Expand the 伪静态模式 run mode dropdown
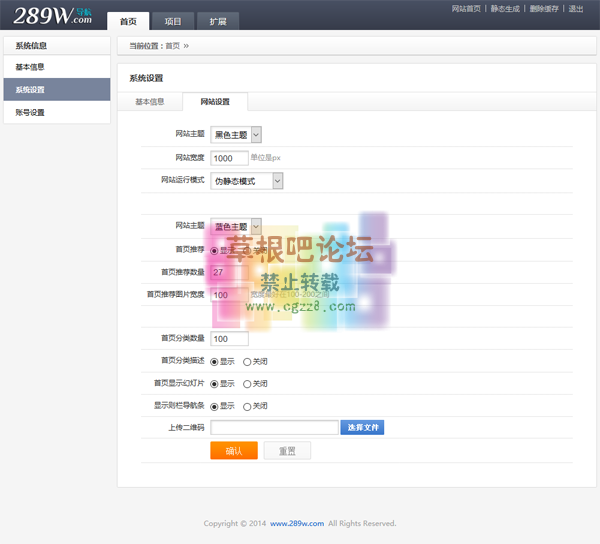This screenshot has width=600, height=544. [247, 181]
